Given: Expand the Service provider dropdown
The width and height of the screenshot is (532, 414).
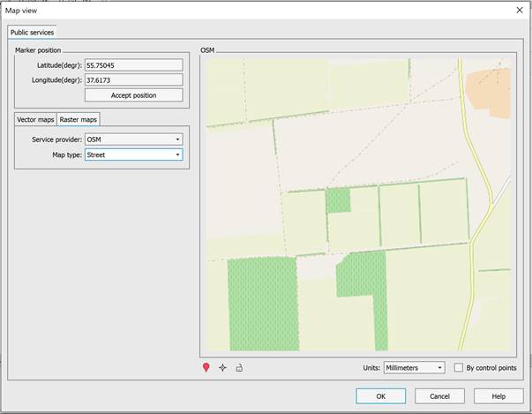Looking at the screenshot, I should [133, 139].
